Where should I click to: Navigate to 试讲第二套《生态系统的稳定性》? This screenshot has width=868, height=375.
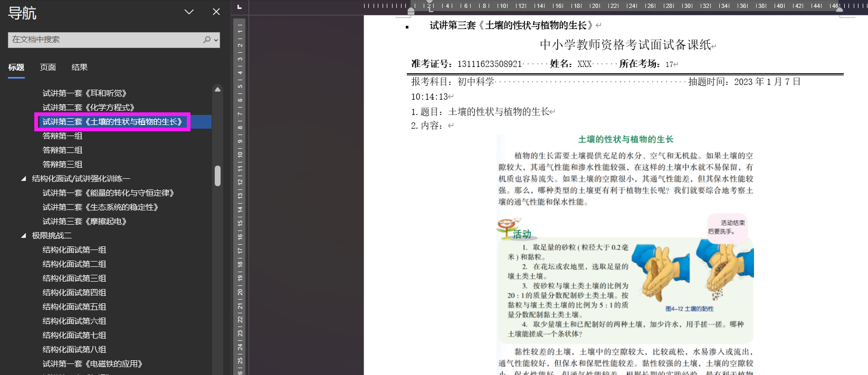[100, 207]
